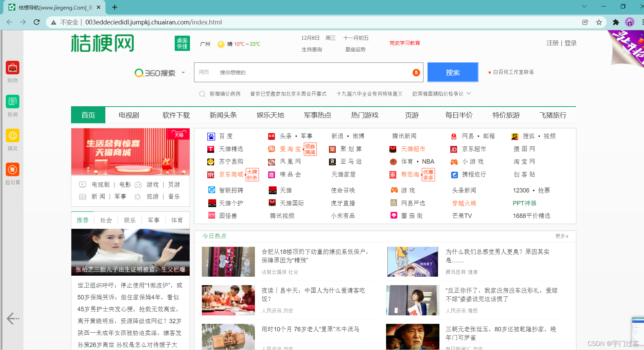Click the browser address bar URL
644x350 pixels.
(x=154, y=22)
